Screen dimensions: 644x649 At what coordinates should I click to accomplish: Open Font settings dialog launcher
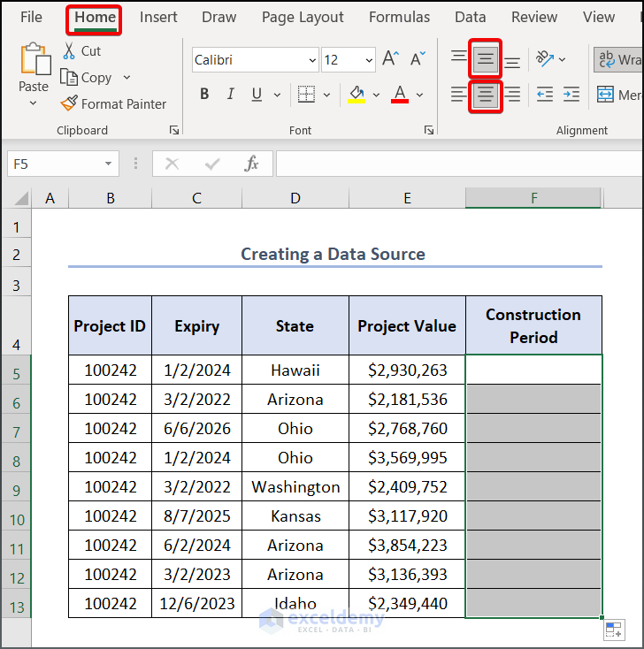coord(429,130)
